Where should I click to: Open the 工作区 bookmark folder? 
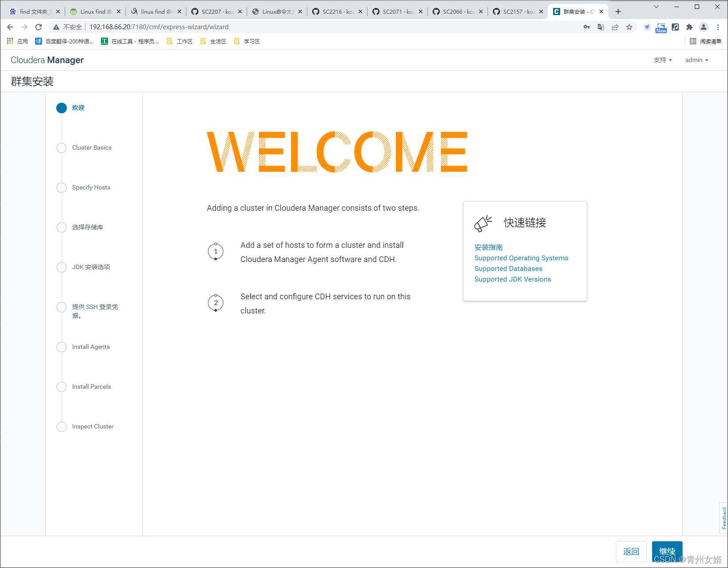(x=180, y=41)
